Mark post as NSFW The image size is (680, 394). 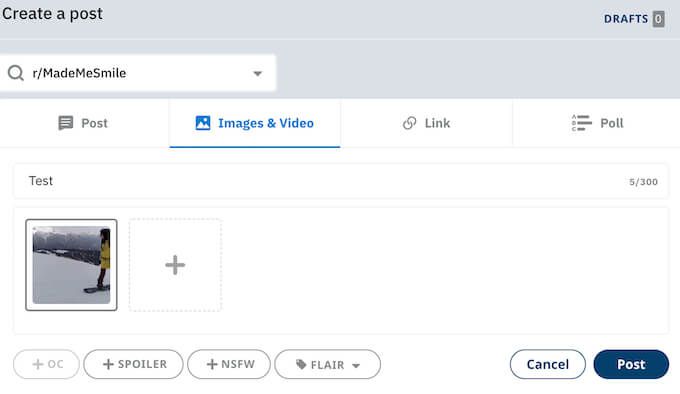pyautogui.click(x=229, y=364)
